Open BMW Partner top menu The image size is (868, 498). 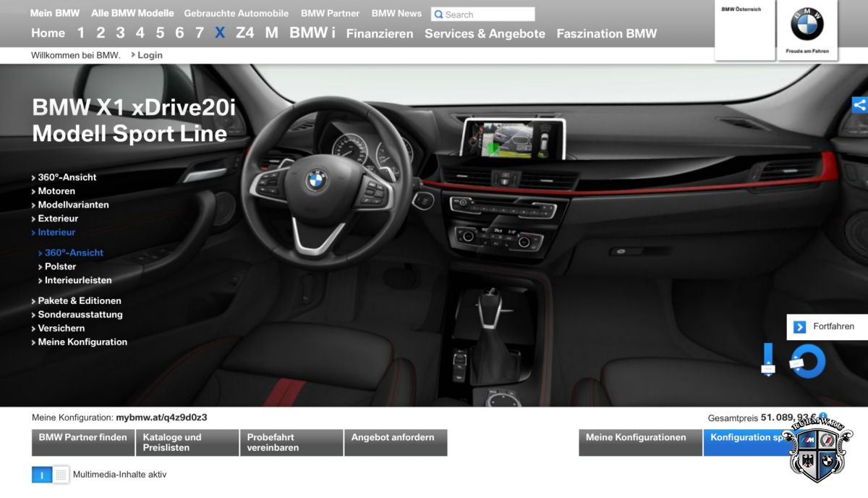point(330,13)
